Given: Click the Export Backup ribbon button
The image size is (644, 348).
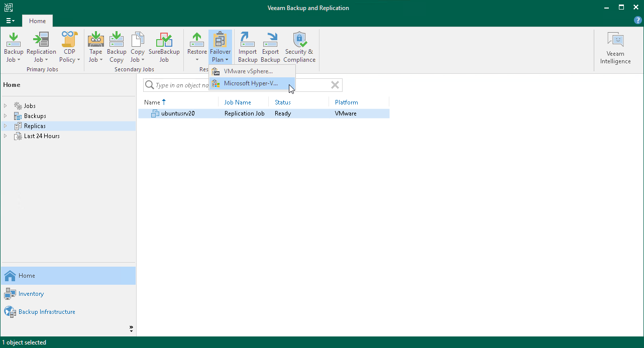Looking at the screenshot, I should [x=271, y=47].
